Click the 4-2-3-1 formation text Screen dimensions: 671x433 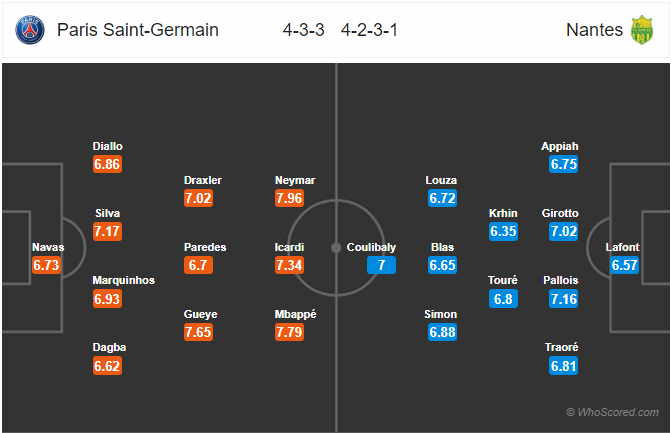click(x=369, y=30)
